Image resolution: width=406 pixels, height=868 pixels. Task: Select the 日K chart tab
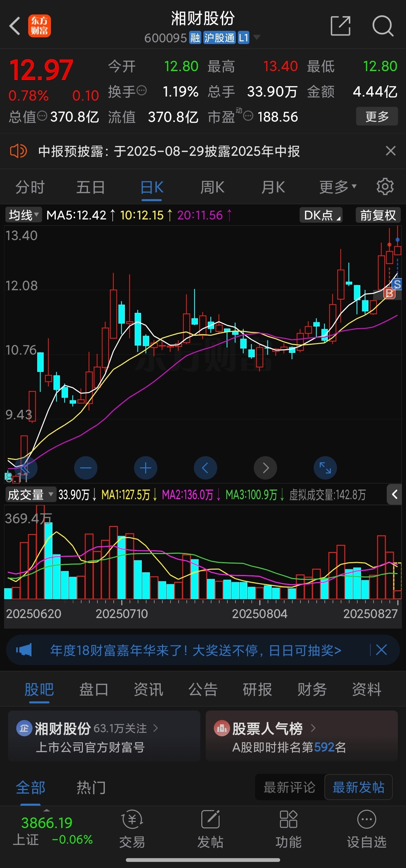coord(152,187)
